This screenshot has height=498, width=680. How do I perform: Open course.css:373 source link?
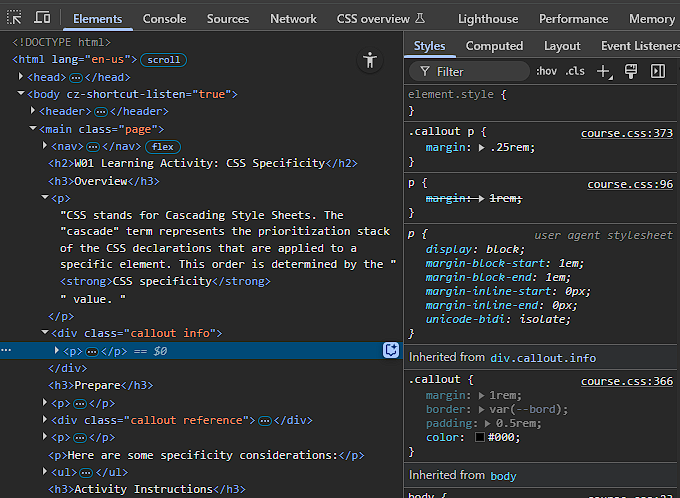627,133
